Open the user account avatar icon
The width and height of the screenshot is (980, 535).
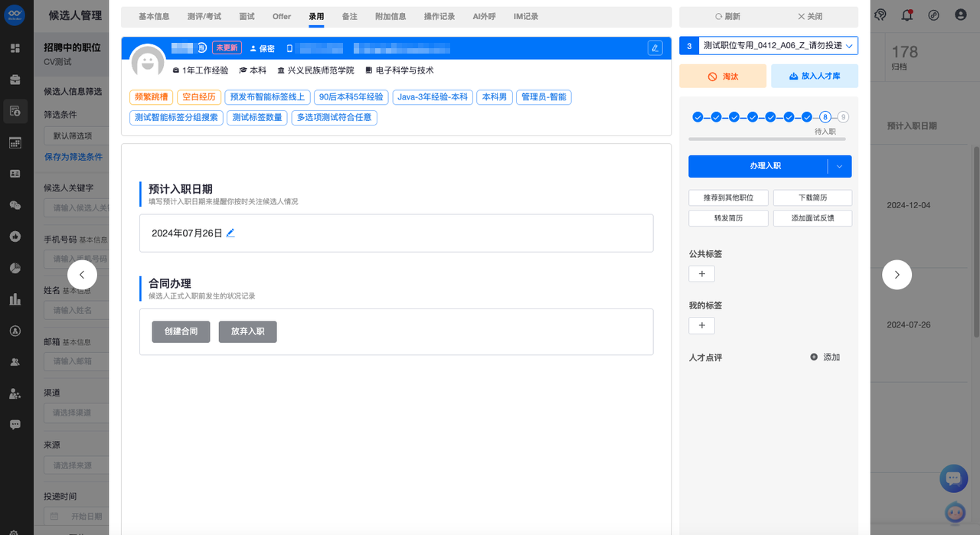(960, 15)
